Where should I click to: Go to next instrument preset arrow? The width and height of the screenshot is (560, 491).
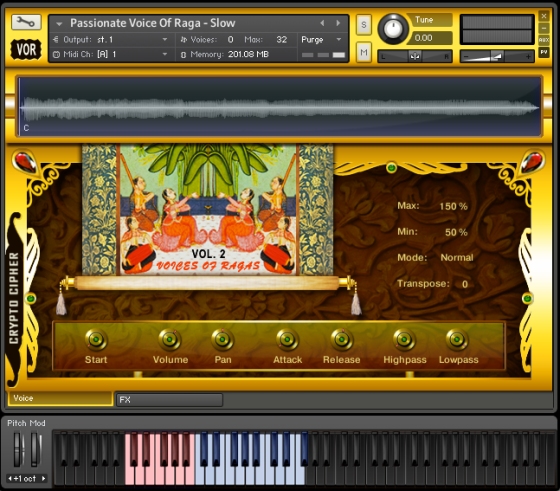point(338,23)
